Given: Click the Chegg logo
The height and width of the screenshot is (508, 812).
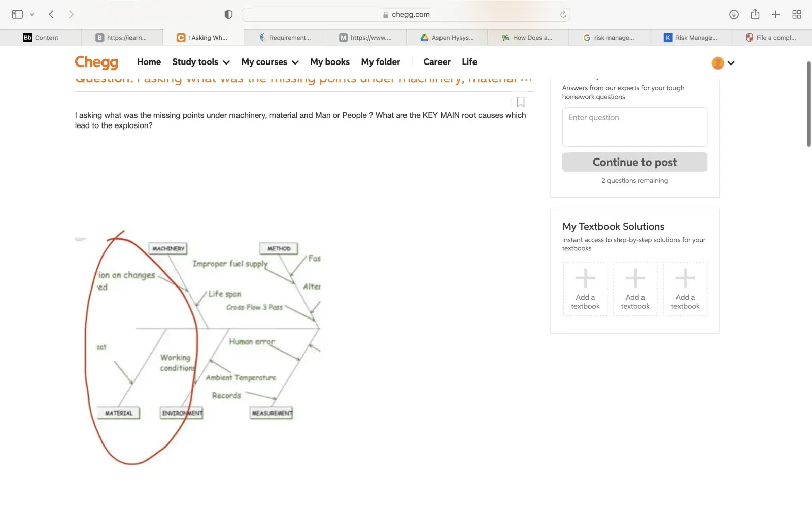Looking at the screenshot, I should click(96, 62).
